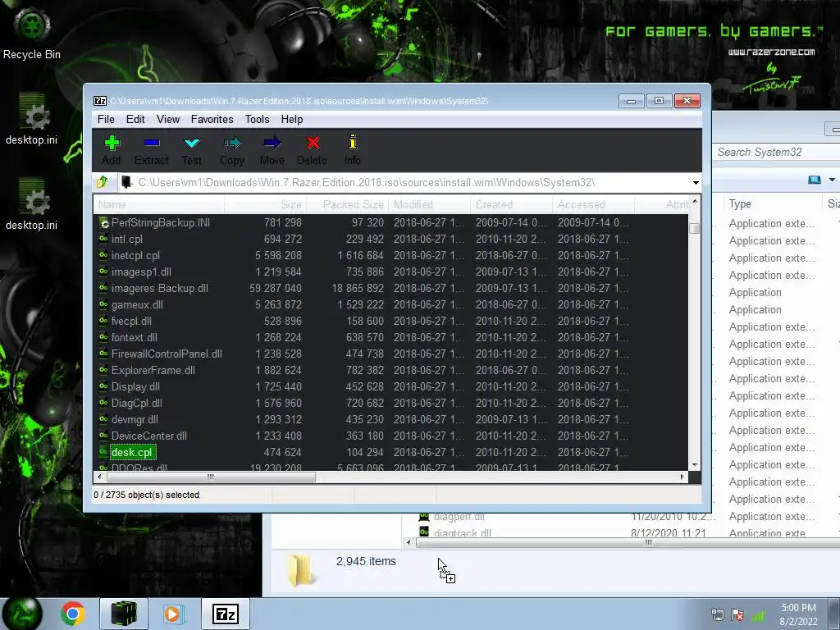Click the Copy toolbar button
This screenshot has height=630, width=840.
(x=232, y=150)
